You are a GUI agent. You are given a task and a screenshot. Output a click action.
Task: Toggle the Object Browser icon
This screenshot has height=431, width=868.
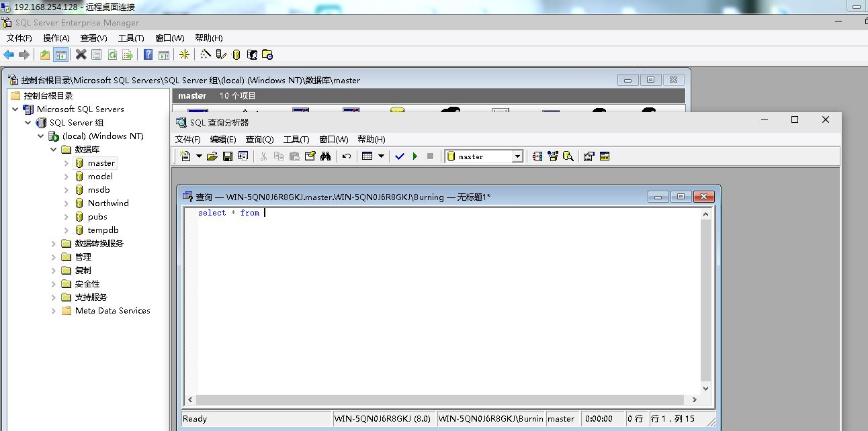click(x=553, y=156)
